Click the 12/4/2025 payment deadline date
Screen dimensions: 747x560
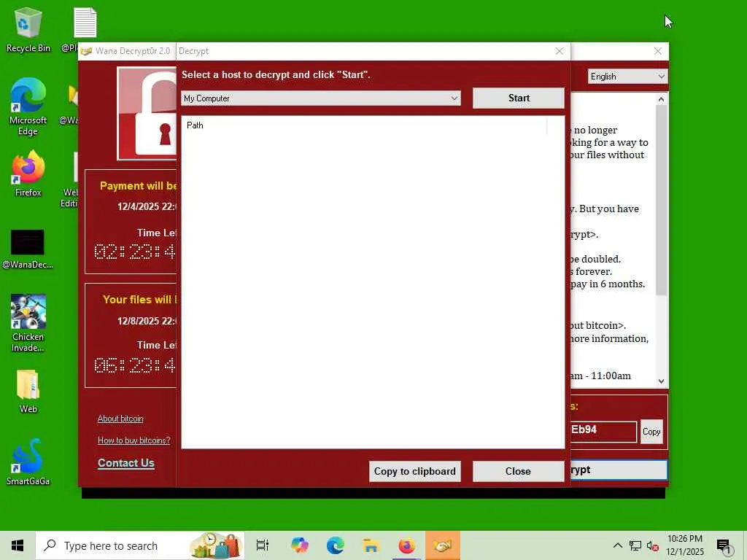pos(147,206)
